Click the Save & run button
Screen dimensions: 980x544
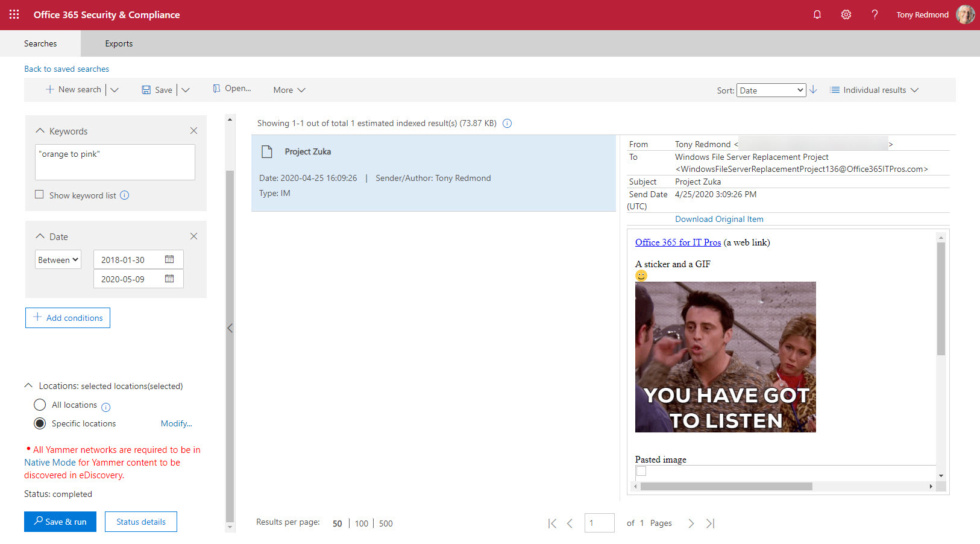(x=60, y=522)
